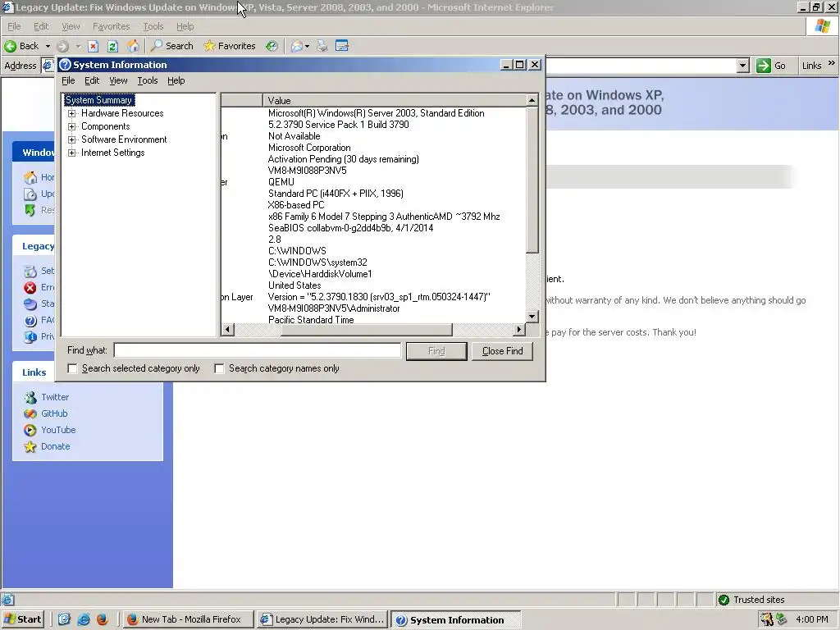Click the Donate link text
The width and height of the screenshot is (840, 630).
pyautogui.click(x=55, y=446)
